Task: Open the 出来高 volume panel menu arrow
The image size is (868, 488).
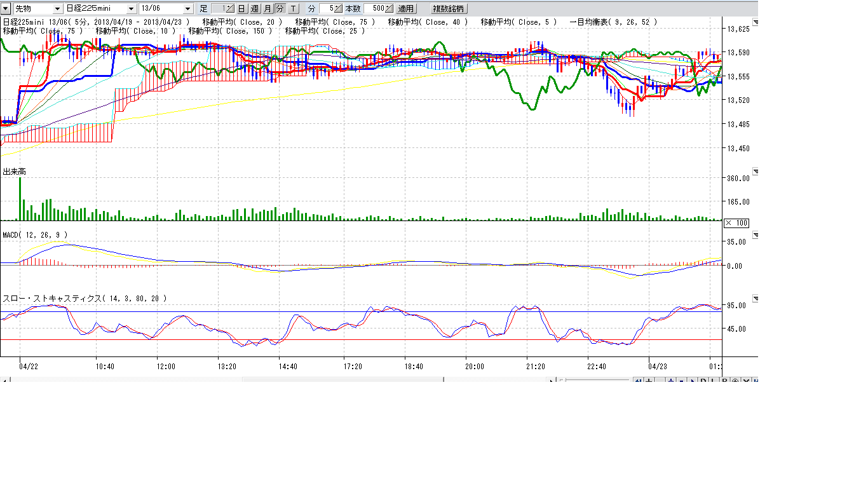Action: 756,172
